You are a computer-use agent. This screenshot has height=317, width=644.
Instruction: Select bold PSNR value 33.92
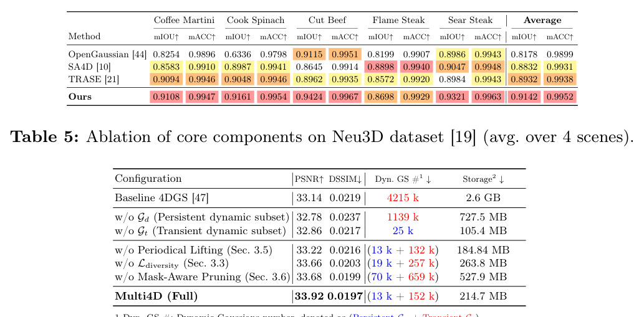coord(310,296)
